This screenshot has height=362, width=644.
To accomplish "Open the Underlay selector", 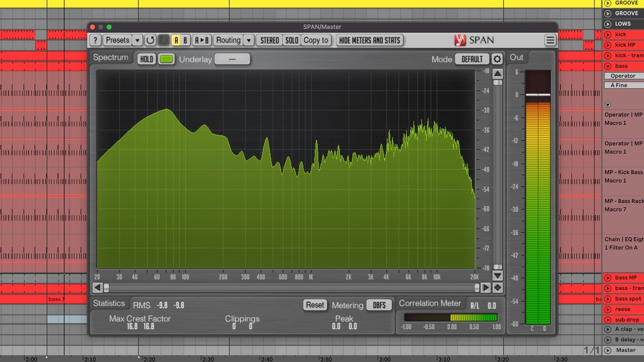I will point(232,59).
